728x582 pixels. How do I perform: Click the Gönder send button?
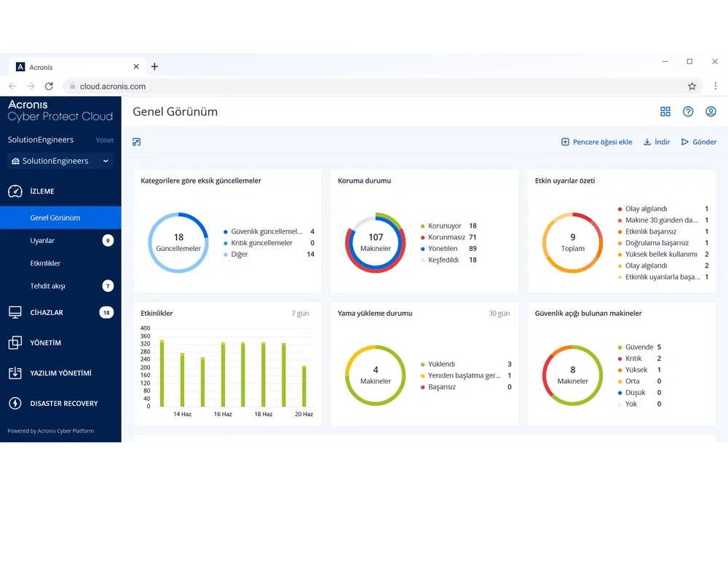pyautogui.click(x=698, y=142)
